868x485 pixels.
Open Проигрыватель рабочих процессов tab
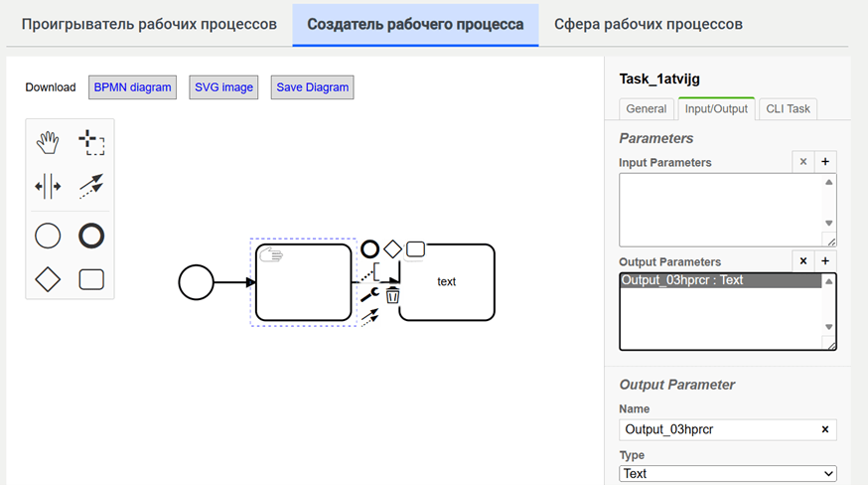point(149,25)
